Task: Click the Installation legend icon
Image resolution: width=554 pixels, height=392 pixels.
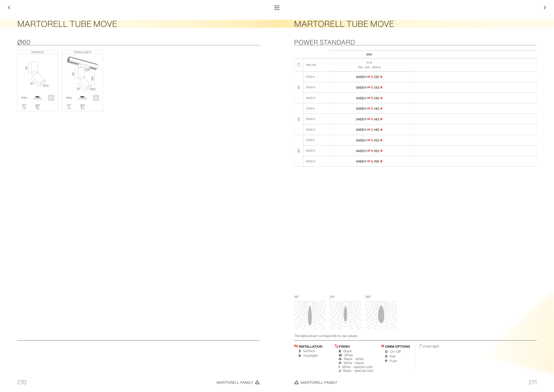Action: point(296,346)
